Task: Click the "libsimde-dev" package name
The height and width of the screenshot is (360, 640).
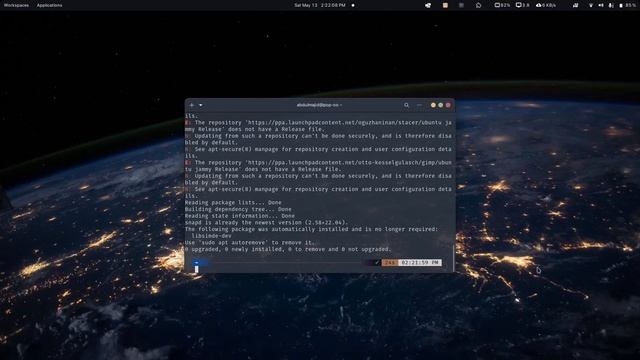Action: pyautogui.click(x=211, y=236)
